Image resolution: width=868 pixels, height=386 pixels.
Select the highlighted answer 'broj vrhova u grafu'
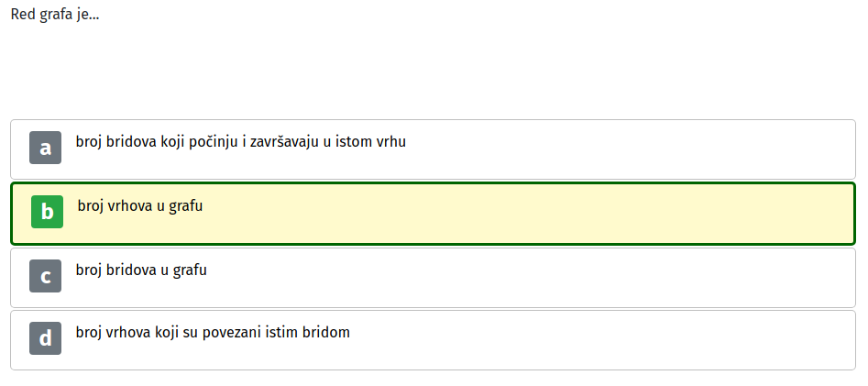click(x=140, y=206)
